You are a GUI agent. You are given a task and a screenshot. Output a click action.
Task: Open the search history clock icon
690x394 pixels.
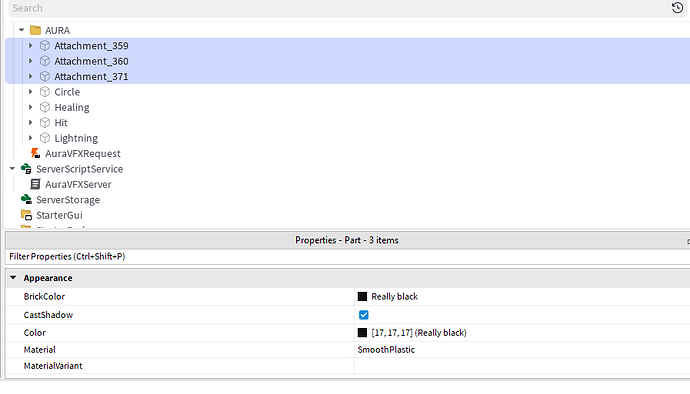click(677, 7)
